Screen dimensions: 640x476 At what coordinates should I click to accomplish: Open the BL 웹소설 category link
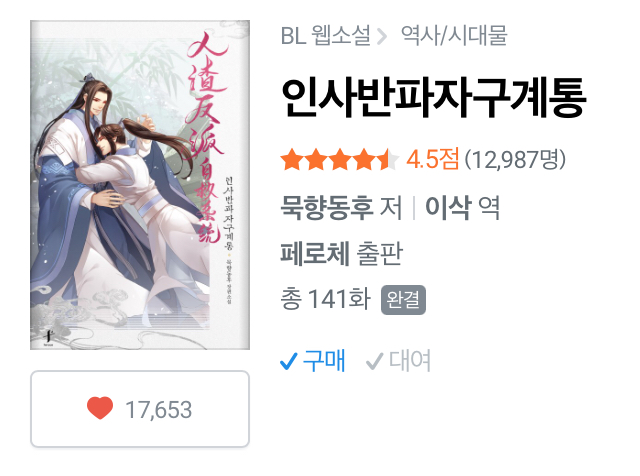click(x=325, y=36)
